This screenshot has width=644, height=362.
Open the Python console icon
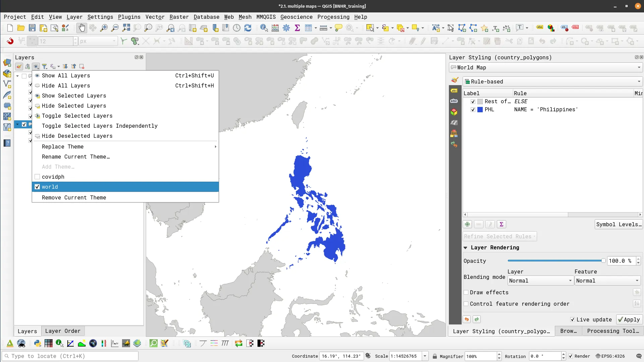coord(37,343)
